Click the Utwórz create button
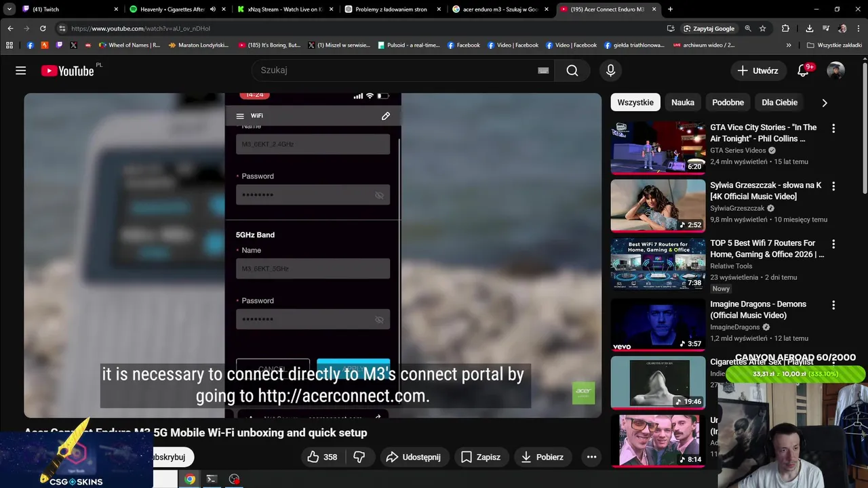 point(757,70)
